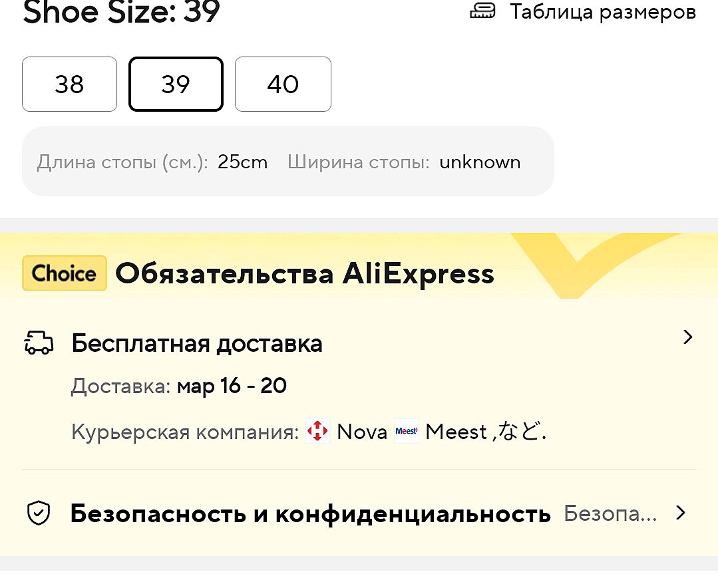Open the Таблица размеров link
Viewport: 718px width, 588px height.
603,11
